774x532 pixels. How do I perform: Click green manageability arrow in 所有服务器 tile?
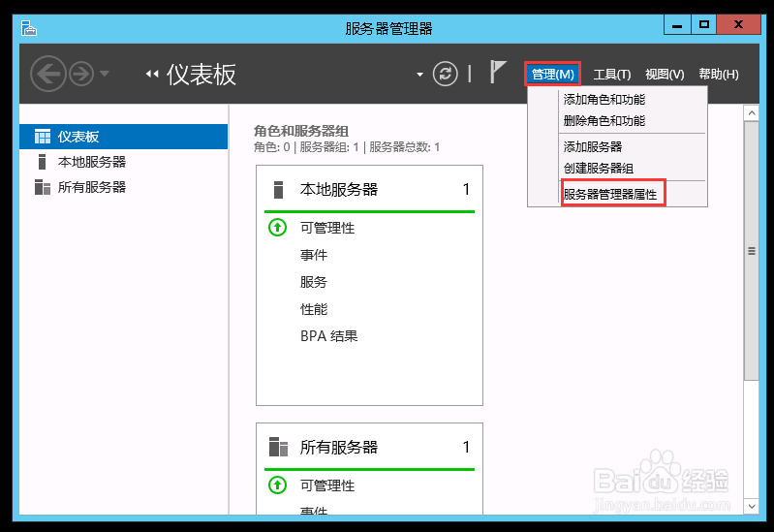click(x=277, y=485)
